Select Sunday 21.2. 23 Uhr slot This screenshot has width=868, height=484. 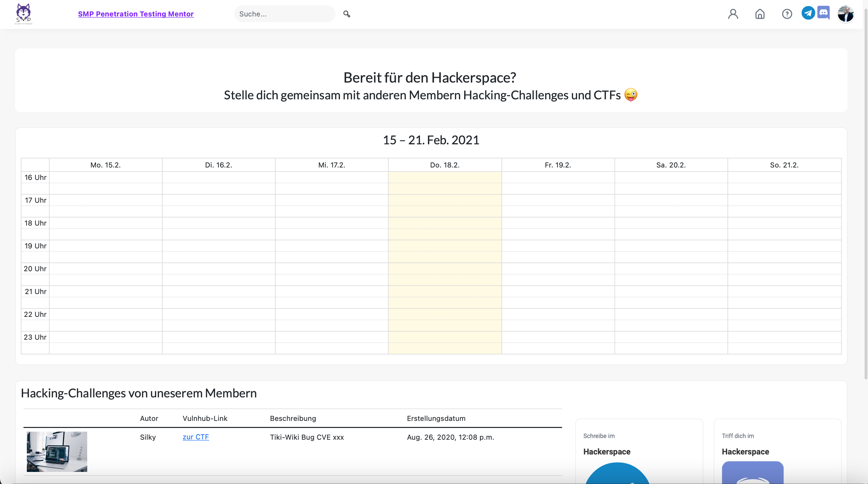[784, 337]
